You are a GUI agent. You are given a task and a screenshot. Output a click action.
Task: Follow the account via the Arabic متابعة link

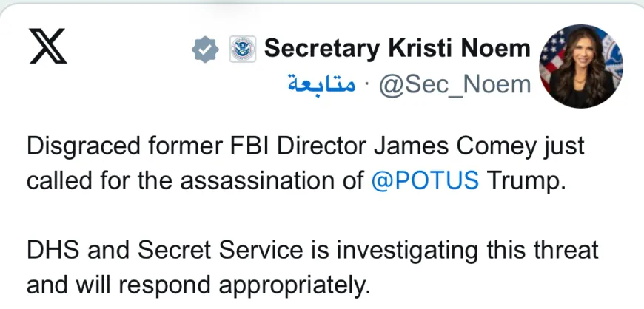tap(321, 84)
